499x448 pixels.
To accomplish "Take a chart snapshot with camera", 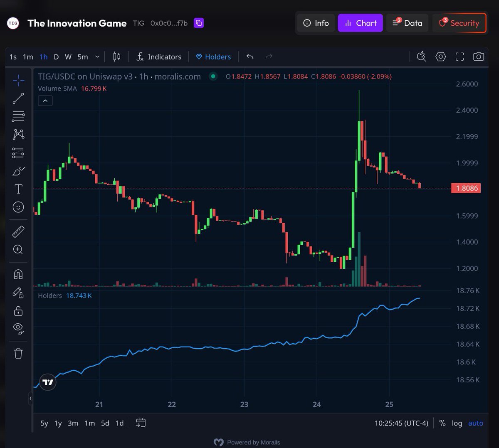I will point(479,57).
